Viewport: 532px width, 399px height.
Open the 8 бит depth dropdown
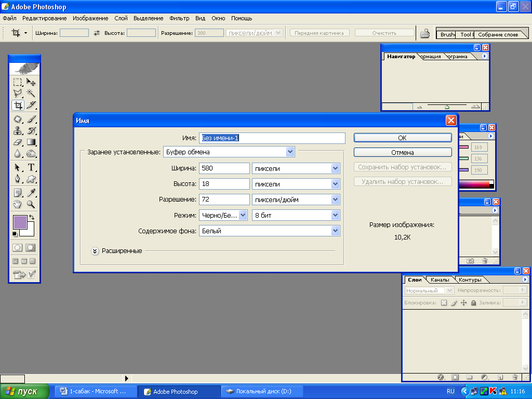(x=335, y=215)
